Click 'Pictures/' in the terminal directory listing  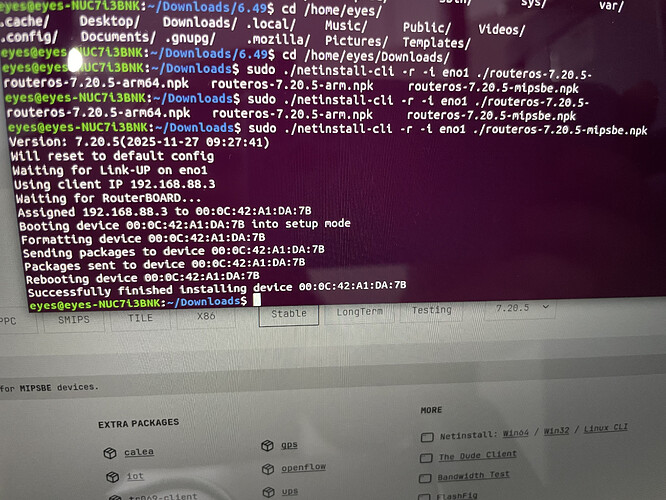(x=356, y=41)
